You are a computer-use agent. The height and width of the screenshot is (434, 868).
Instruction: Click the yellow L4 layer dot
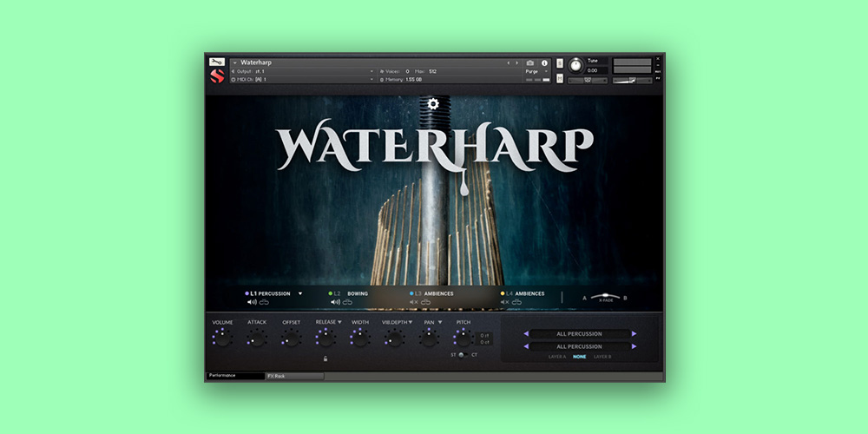[503, 293]
